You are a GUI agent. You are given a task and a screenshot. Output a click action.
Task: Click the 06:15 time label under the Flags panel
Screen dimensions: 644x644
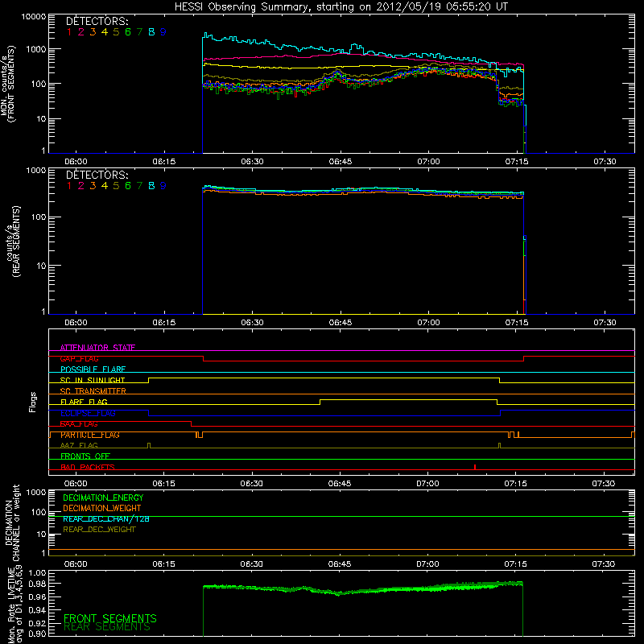tap(163, 484)
